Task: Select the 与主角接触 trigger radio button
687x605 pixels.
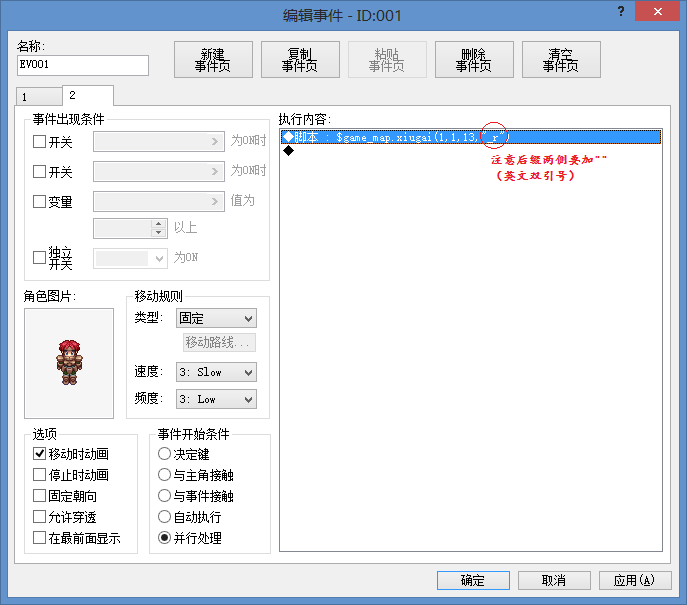Action: (x=164, y=474)
